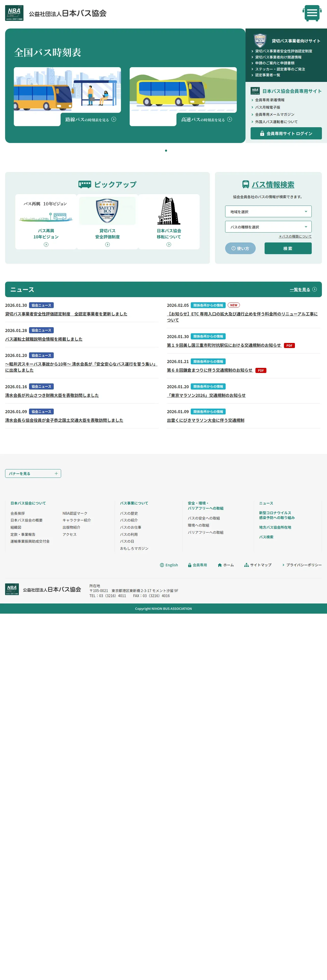Click the lock icon 会員専用 footer link
This screenshot has width=327, height=980.
[198, 565]
